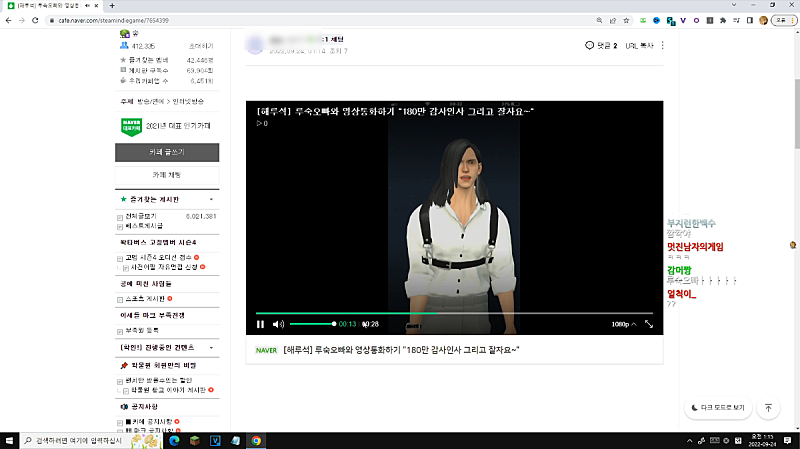Image resolution: width=800 pixels, height=449 pixels.
Task: Bookmark the page with the star icon
Action: [x=626, y=20]
